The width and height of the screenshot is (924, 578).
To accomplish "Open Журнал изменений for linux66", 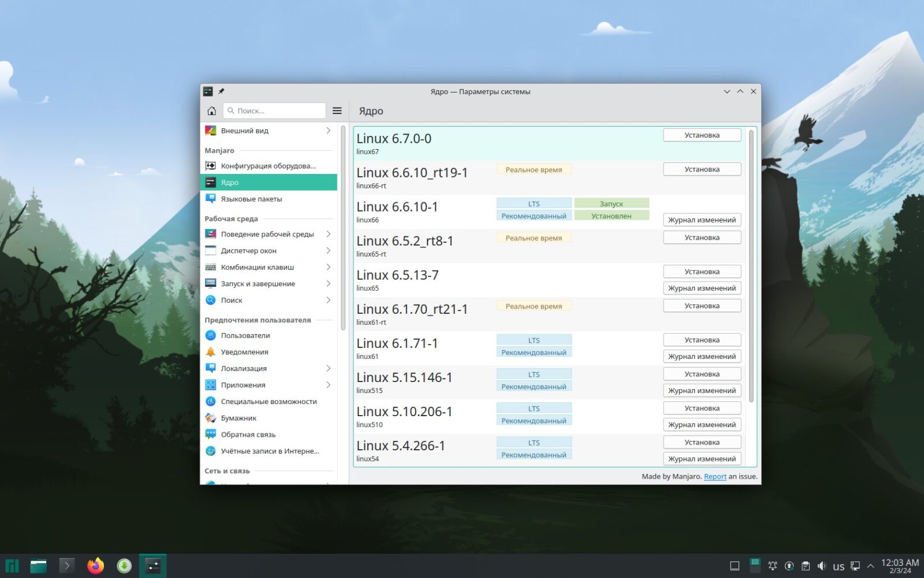I will pos(702,220).
